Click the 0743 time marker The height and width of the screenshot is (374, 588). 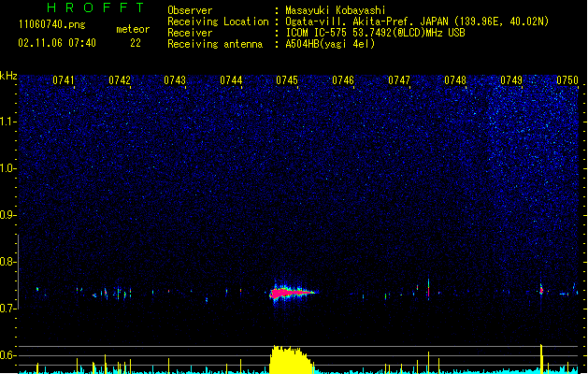[x=175, y=80]
